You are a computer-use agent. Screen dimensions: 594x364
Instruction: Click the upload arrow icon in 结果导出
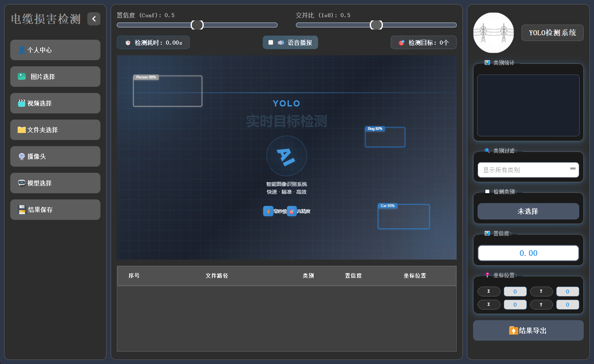tap(513, 330)
